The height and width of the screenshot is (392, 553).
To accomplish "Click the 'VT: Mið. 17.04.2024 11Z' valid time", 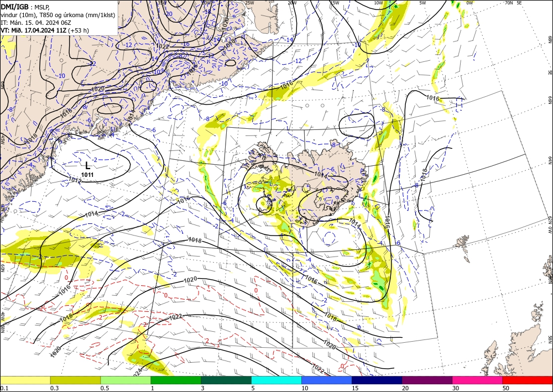I will (34, 30).
